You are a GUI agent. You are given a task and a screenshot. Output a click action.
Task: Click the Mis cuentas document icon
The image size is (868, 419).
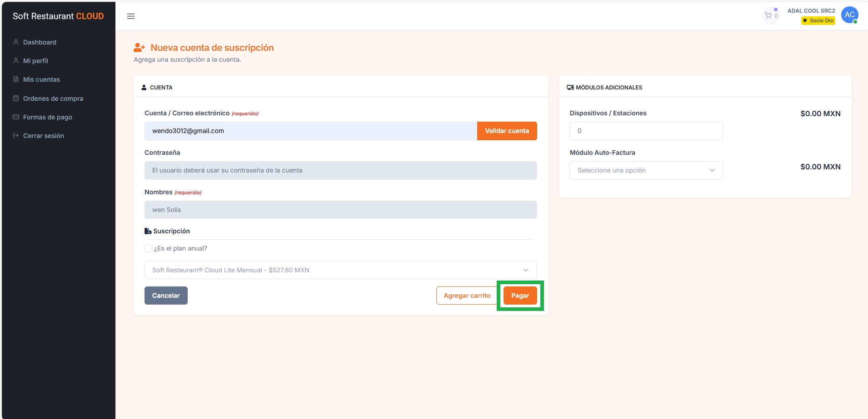click(x=16, y=79)
